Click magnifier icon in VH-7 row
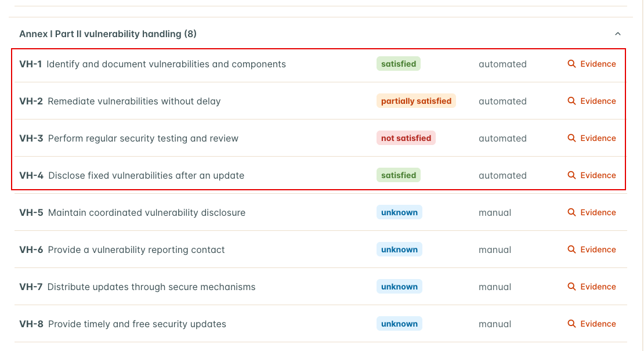Image resolution: width=644 pixels, height=351 pixels. (571, 287)
